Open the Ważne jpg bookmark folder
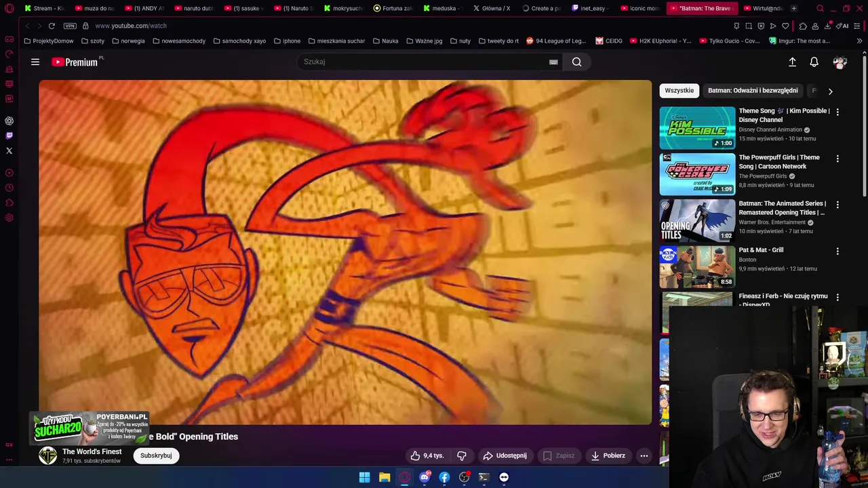868x488 pixels. click(424, 41)
